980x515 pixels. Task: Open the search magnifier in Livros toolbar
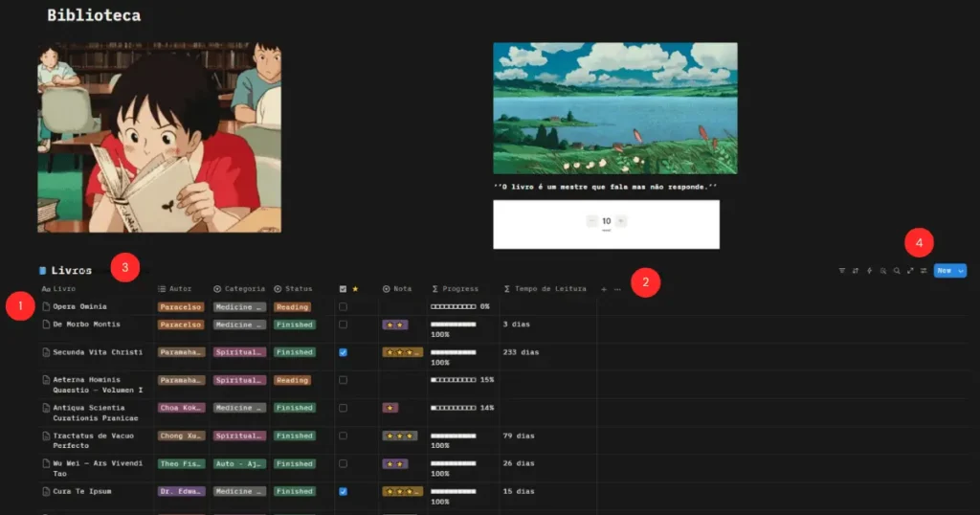(x=897, y=271)
